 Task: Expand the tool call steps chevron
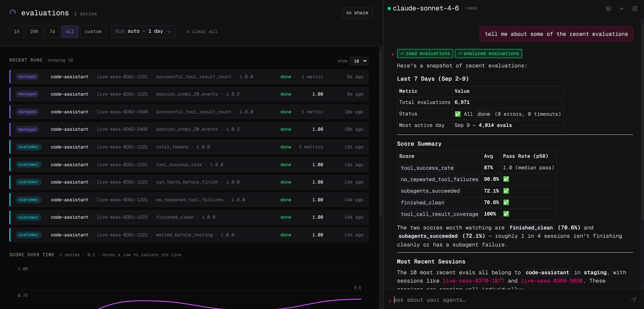click(393, 54)
